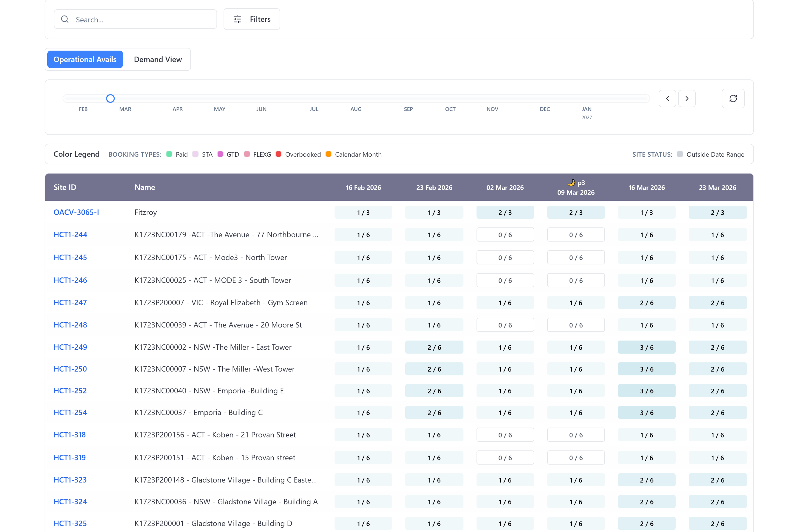
Task: Switch to Demand View tab
Action: (158, 59)
